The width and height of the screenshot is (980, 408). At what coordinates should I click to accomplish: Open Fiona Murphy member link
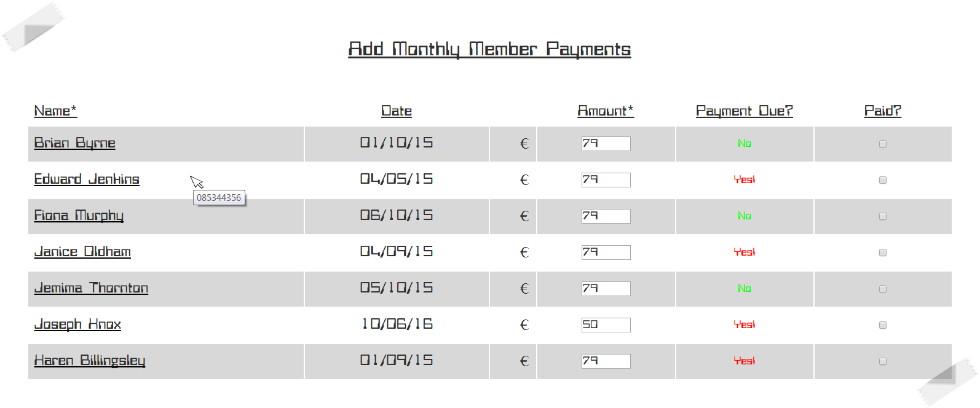79,216
